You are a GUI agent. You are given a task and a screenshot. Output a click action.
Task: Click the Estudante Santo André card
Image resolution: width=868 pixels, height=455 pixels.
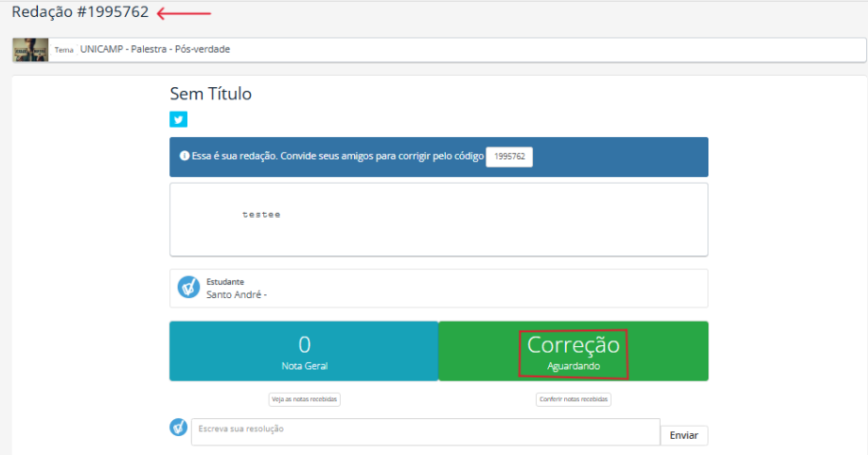439,289
